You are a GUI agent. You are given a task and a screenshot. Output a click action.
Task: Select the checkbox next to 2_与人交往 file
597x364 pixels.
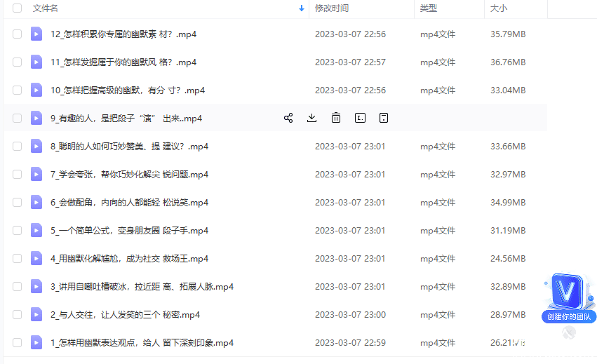point(17,314)
